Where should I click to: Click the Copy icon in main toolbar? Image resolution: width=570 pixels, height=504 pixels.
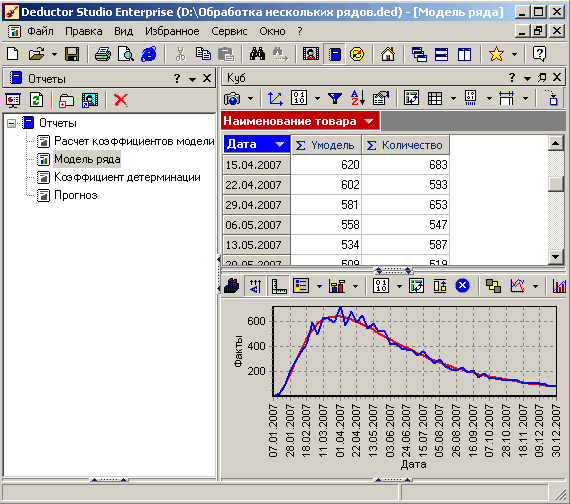203,54
